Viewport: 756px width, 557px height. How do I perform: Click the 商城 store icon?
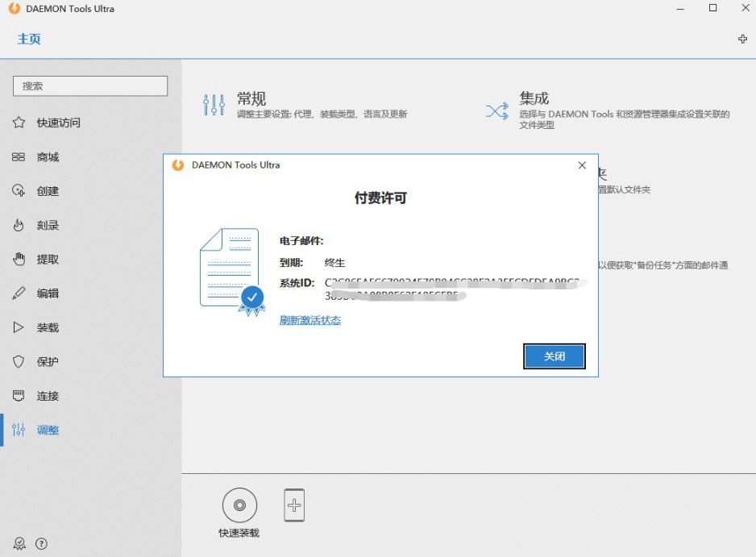[x=19, y=156]
